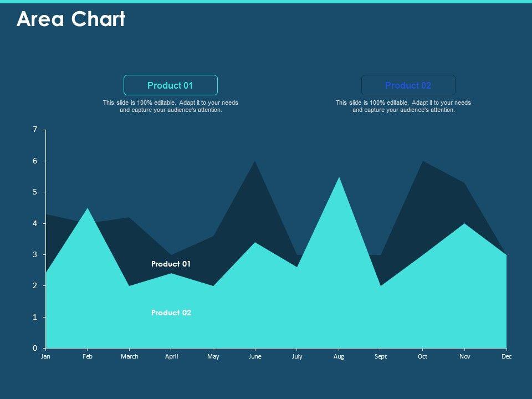This screenshot has width=532, height=399.
Task: Select the Dec x-axis label
Action: point(507,356)
